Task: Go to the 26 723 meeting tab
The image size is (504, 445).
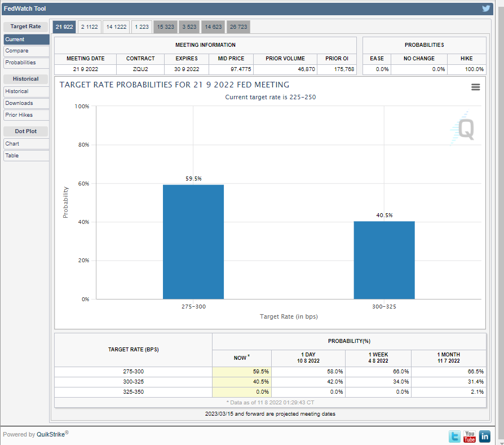Action: [238, 27]
